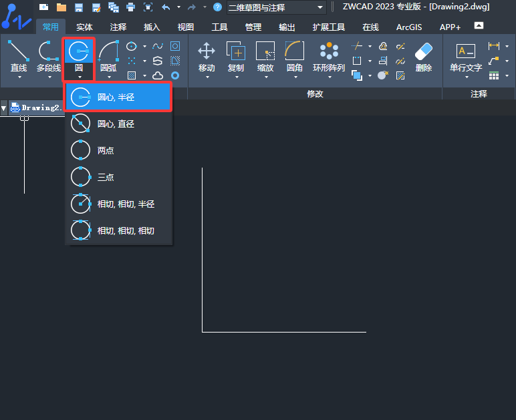Open a file using the folder icon

[61, 7]
